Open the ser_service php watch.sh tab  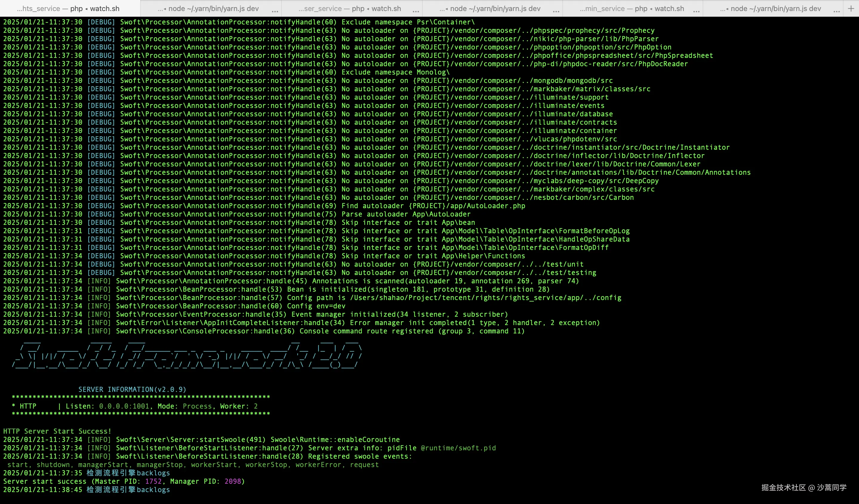(x=350, y=9)
